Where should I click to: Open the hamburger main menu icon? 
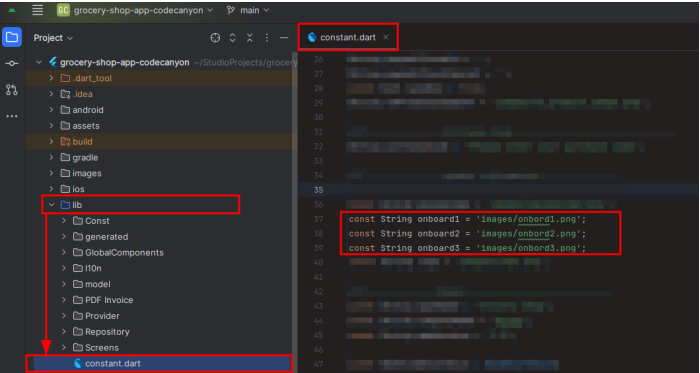38,10
